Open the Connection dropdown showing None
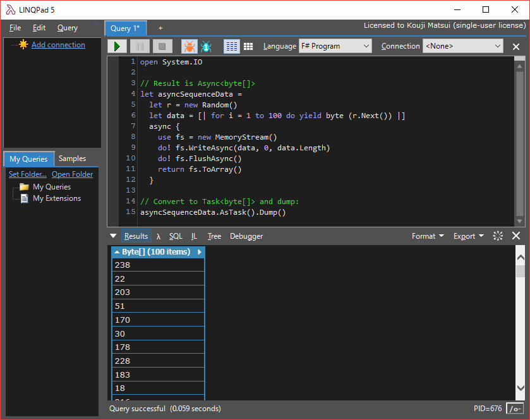 pos(463,46)
